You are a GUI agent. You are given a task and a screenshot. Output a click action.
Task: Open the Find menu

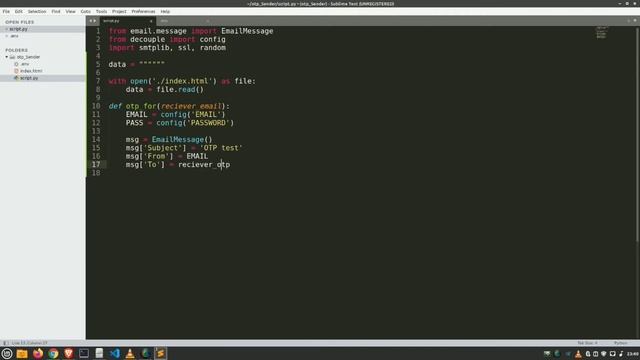(56, 11)
